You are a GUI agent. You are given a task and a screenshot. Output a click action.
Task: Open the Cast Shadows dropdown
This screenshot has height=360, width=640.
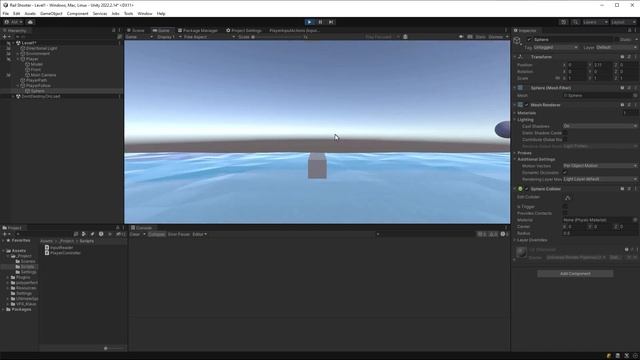(x=600, y=126)
